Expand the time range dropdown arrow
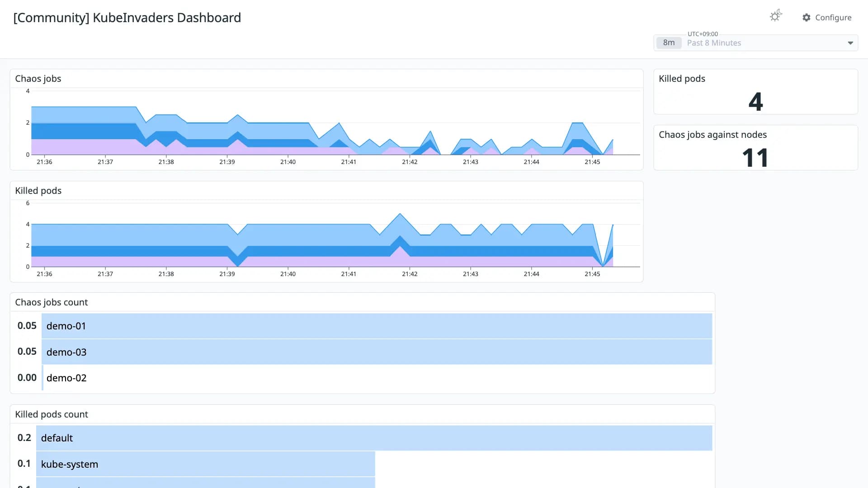 [850, 43]
